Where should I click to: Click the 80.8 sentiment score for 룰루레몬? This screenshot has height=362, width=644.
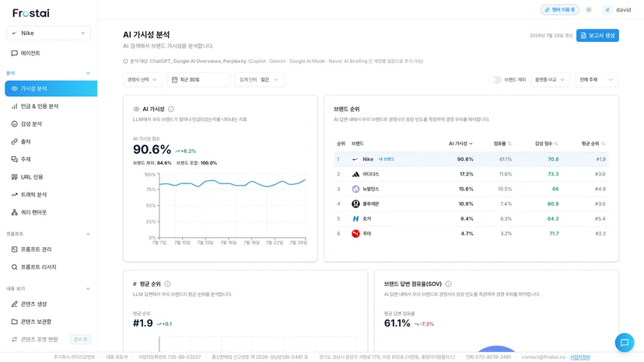(553, 204)
